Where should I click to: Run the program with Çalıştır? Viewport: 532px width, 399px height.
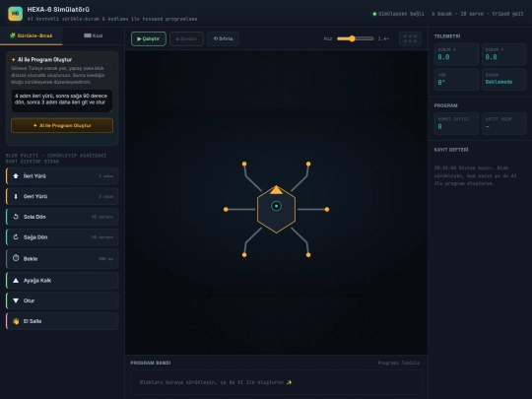pyautogui.click(x=149, y=38)
